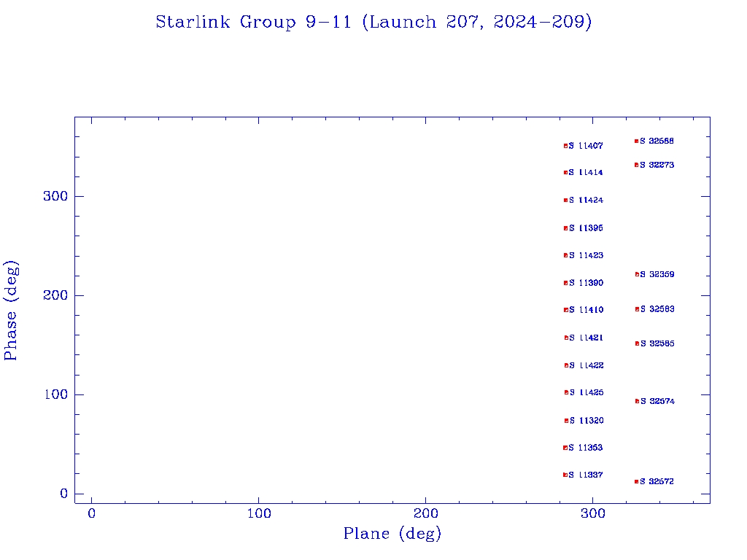This screenshot has width=747, height=560.
Task: Click the 200 tick label on Phase axis
Action: pos(55,295)
